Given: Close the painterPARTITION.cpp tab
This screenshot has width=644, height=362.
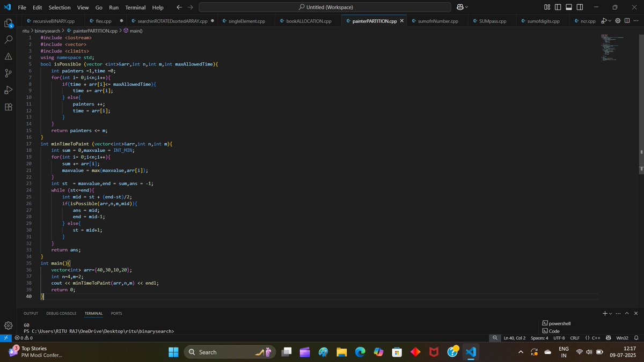Looking at the screenshot, I should click(x=402, y=21).
